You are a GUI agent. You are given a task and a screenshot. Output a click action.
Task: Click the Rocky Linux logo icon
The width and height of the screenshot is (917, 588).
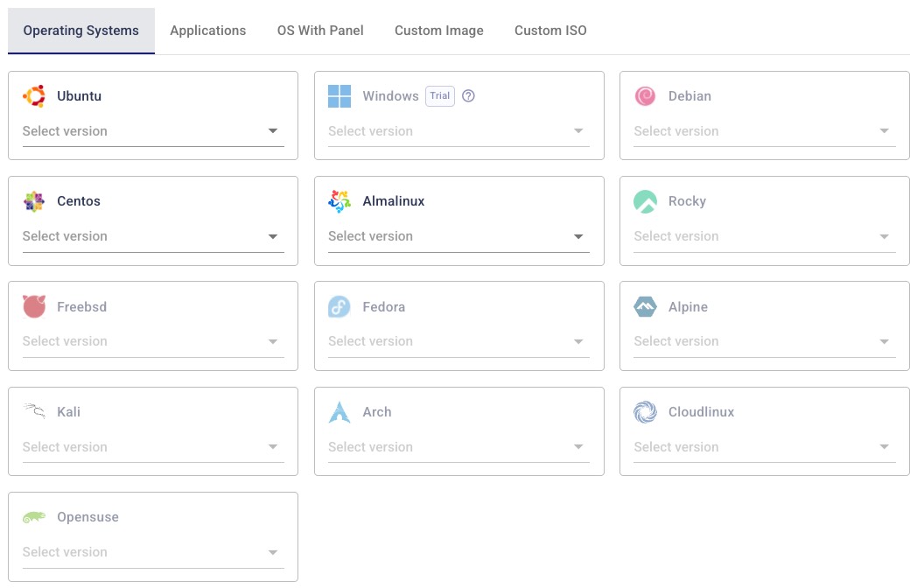point(645,201)
